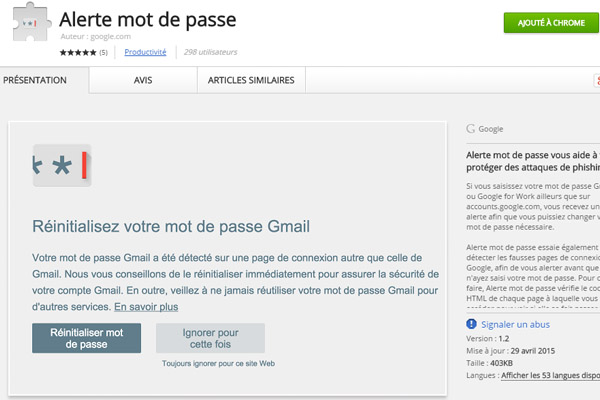Open the Présentation tab
Screen dimensions: 600x400
(44, 80)
